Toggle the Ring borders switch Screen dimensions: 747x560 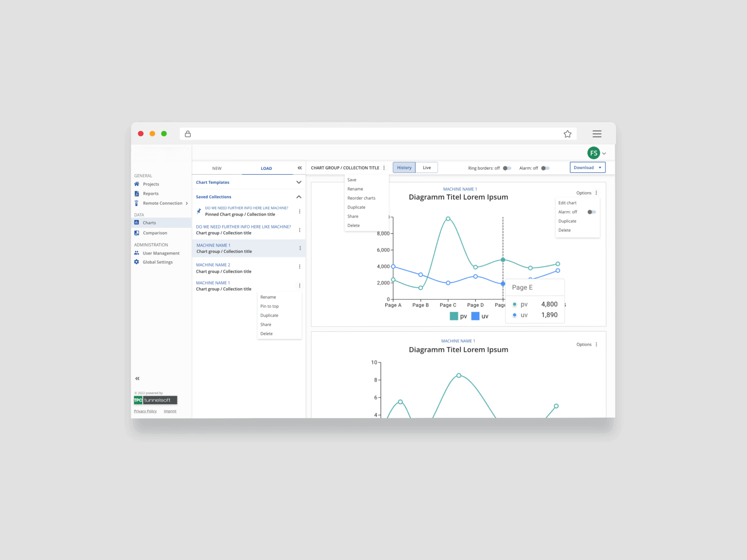(507, 168)
